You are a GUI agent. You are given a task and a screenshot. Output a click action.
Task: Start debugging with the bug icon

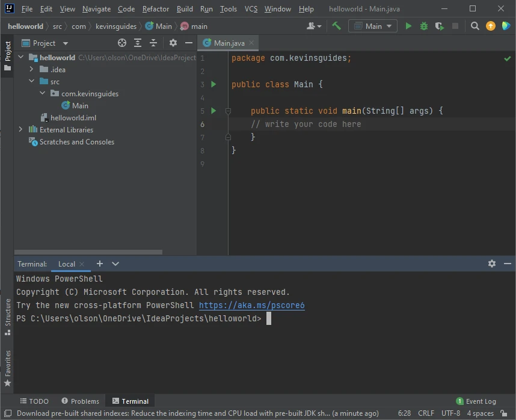pyautogui.click(x=424, y=26)
